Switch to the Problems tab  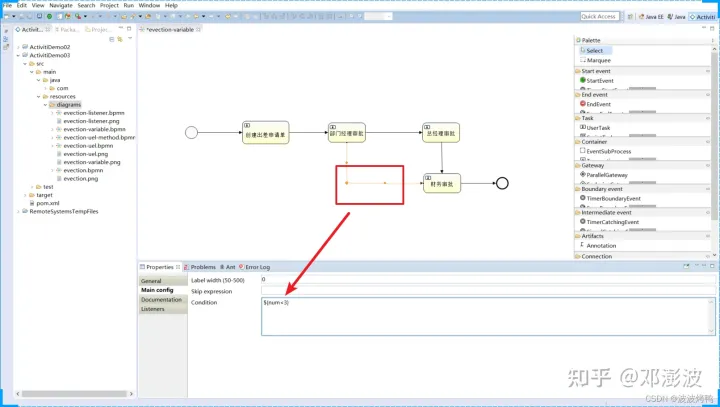pyautogui.click(x=200, y=267)
